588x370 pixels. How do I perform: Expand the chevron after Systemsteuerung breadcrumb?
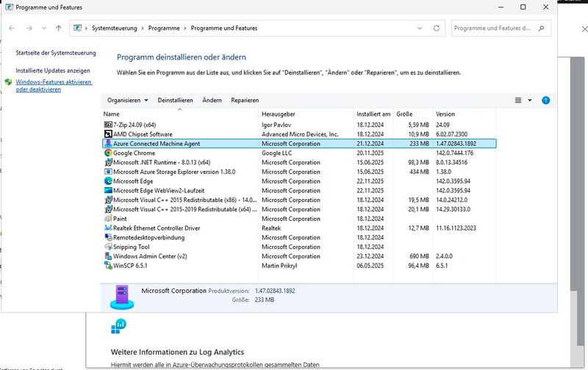[143, 28]
